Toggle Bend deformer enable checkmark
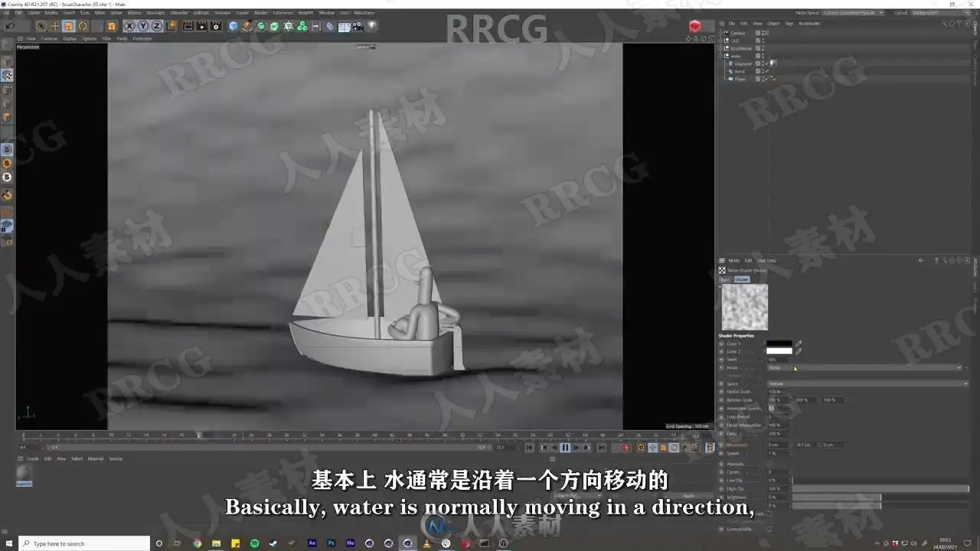 pyautogui.click(x=766, y=71)
